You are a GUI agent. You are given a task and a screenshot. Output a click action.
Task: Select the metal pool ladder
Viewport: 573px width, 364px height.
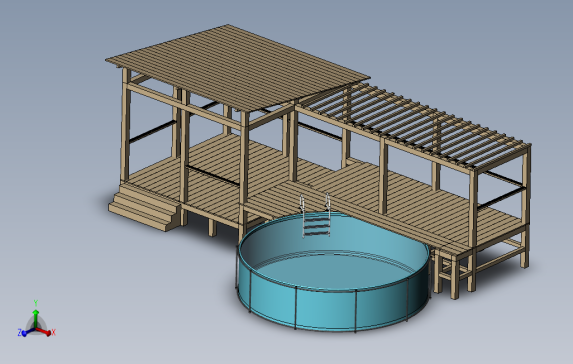(x=316, y=216)
